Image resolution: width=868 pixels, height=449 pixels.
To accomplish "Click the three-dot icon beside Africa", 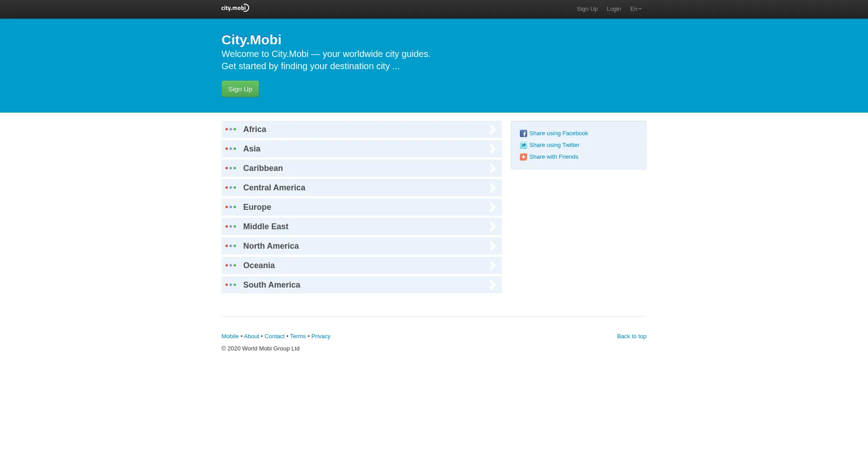I will pyautogui.click(x=231, y=129).
